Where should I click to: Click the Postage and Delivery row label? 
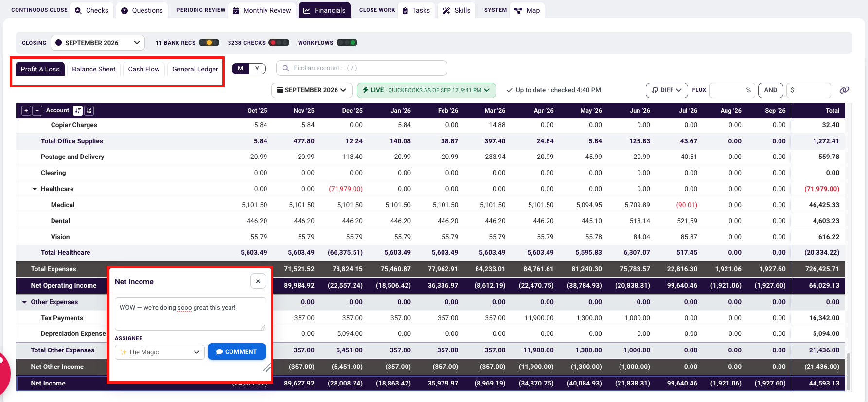coord(72,157)
